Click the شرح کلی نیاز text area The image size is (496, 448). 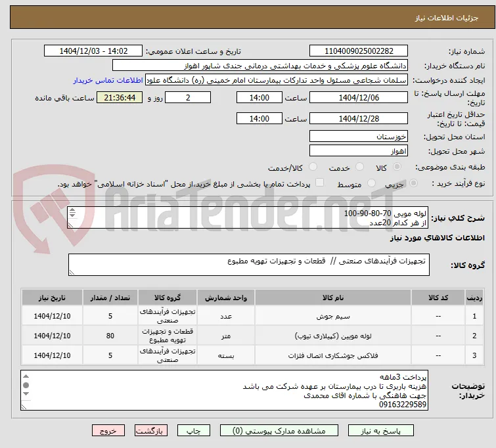248,217
